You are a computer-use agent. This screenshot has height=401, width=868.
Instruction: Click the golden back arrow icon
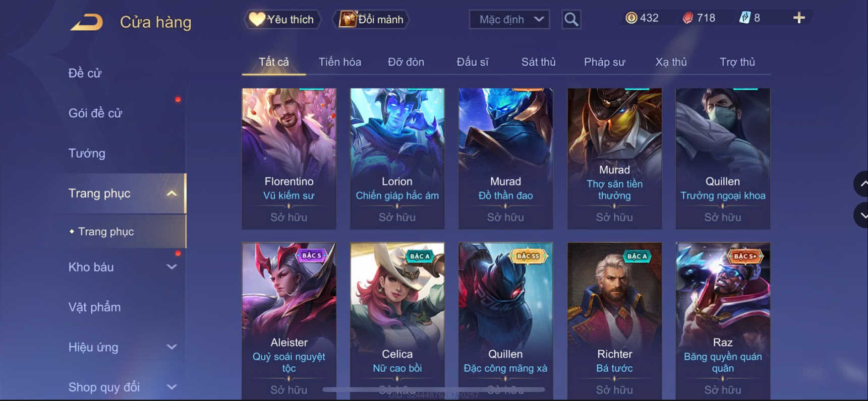tap(87, 22)
